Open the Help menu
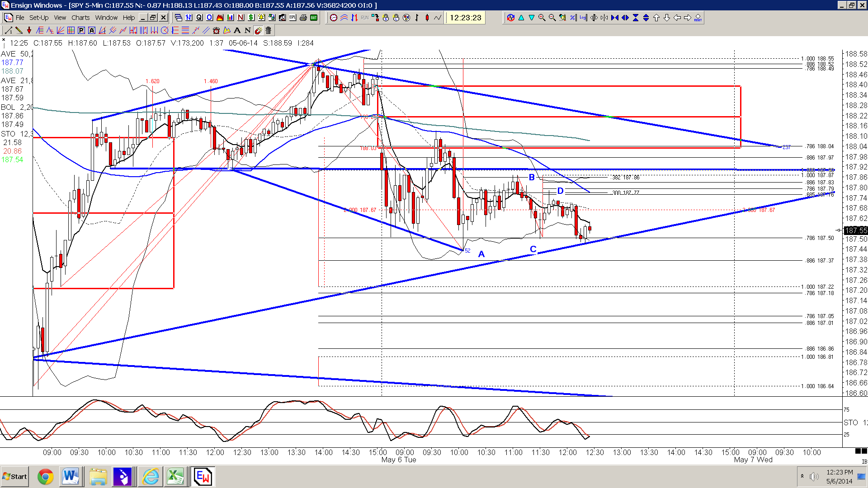Image resolution: width=868 pixels, height=488 pixels. click(129, 18)
